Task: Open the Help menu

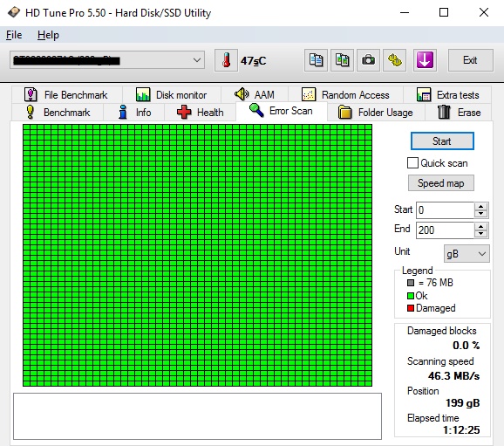Action: click(x=48, y=35)
